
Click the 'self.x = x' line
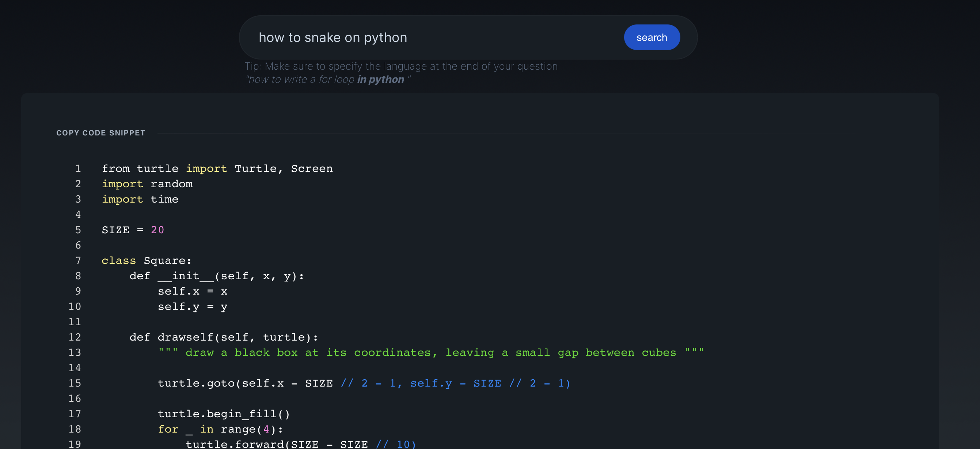click(x=192, y=291)
